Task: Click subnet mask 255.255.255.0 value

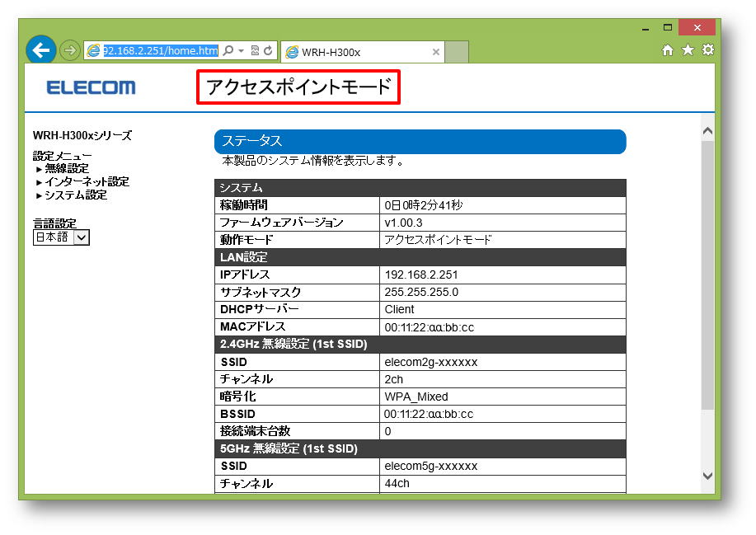Action: tap(421, 292)
